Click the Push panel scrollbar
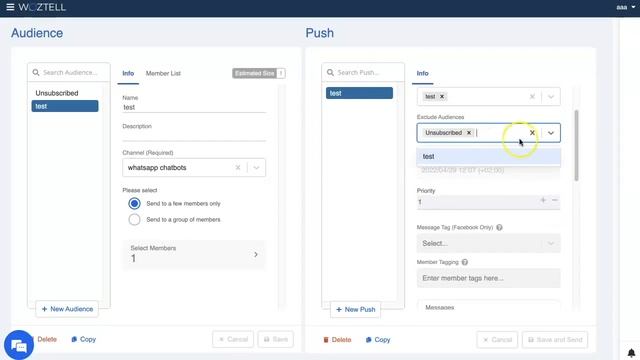 [x=576, y=145]
